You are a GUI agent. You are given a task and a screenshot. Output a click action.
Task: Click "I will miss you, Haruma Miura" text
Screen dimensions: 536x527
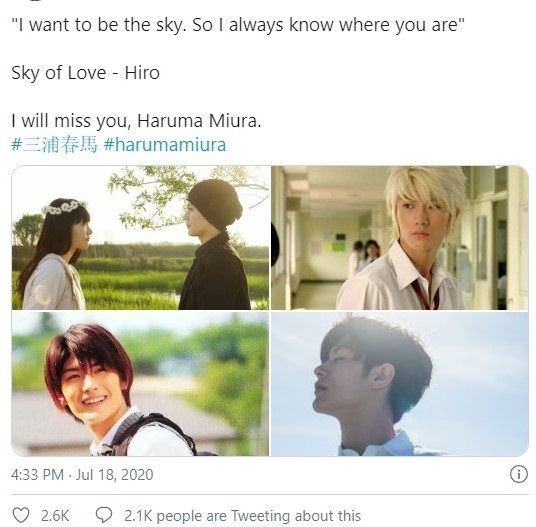136,121
